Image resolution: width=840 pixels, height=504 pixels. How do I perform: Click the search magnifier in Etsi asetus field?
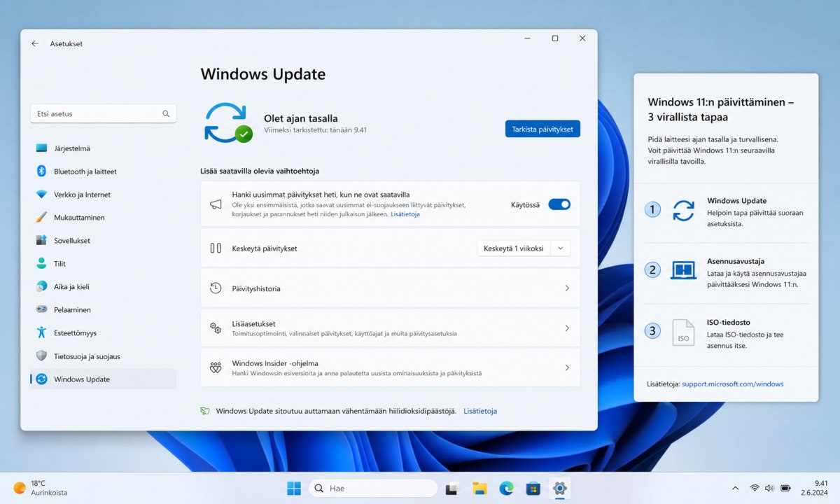pyautogui.click(x=166, y=113)
